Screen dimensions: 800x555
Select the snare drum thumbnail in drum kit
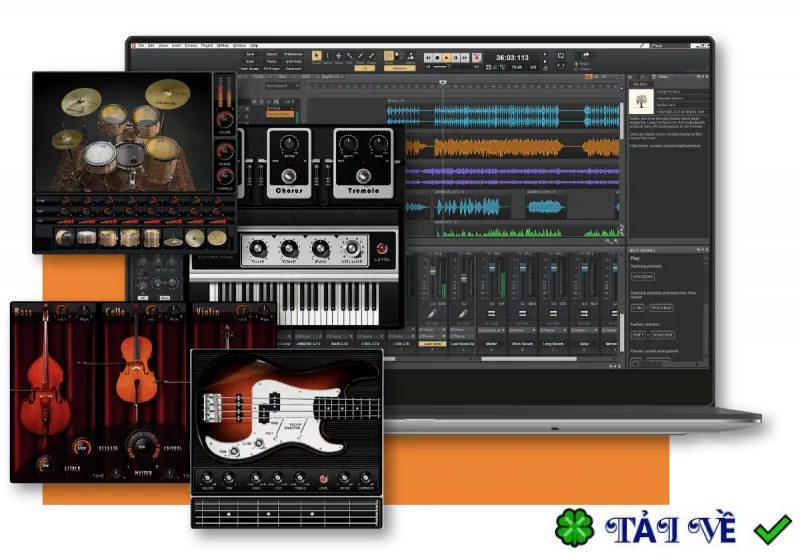coord(86,238)
